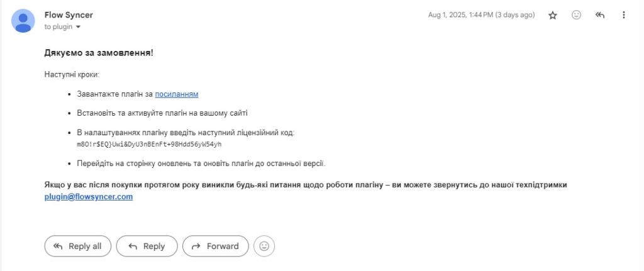Click the "Наступні кроки:" line
The image size is (644, 271).
click(x=72, y=75)
